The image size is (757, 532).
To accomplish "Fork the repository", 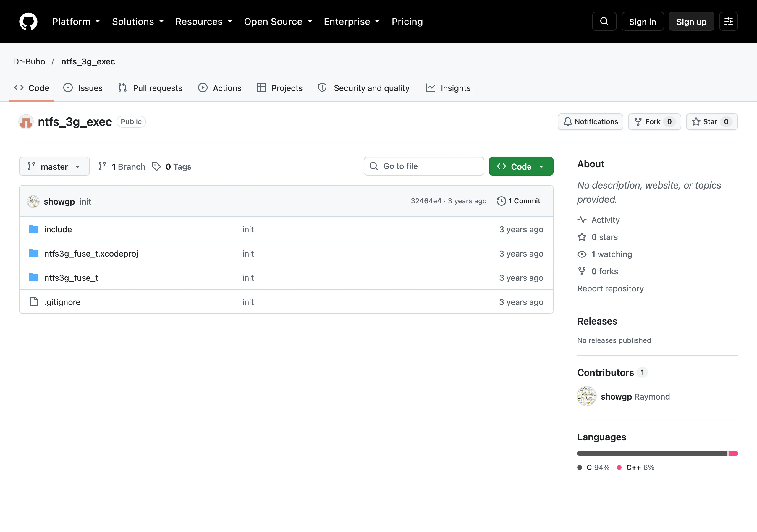I will [654, 122].
